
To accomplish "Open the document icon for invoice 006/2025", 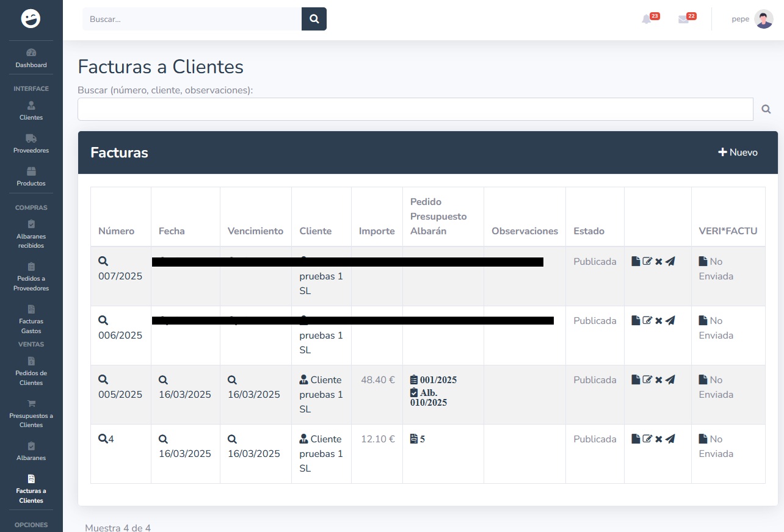I will point(636,320).
